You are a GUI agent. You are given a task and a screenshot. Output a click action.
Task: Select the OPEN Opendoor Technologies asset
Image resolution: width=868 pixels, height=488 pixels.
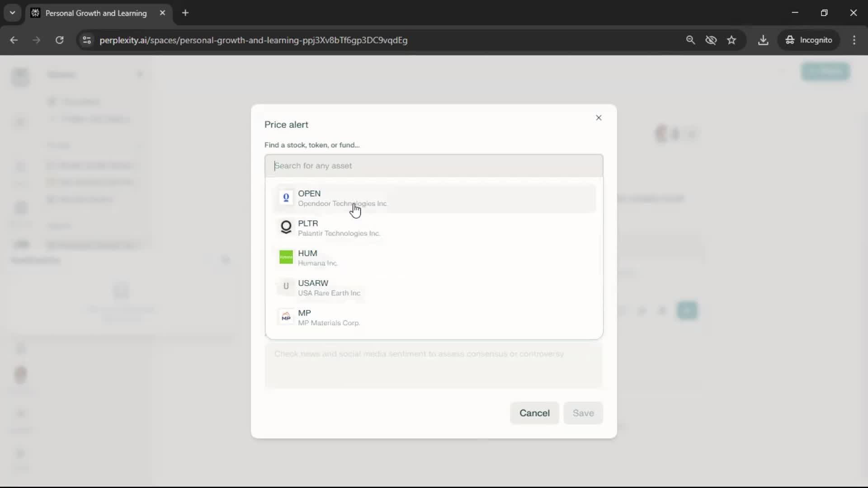tap(343, 198)
